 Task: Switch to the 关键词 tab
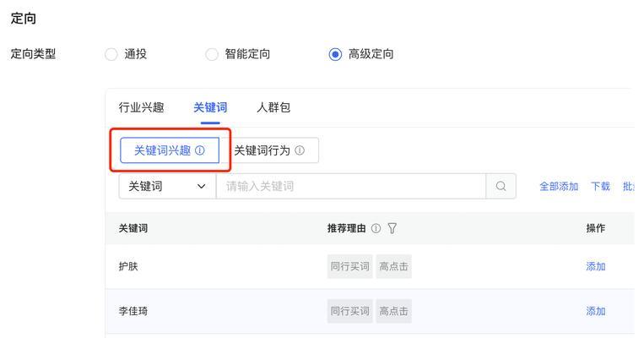point(210,107)
